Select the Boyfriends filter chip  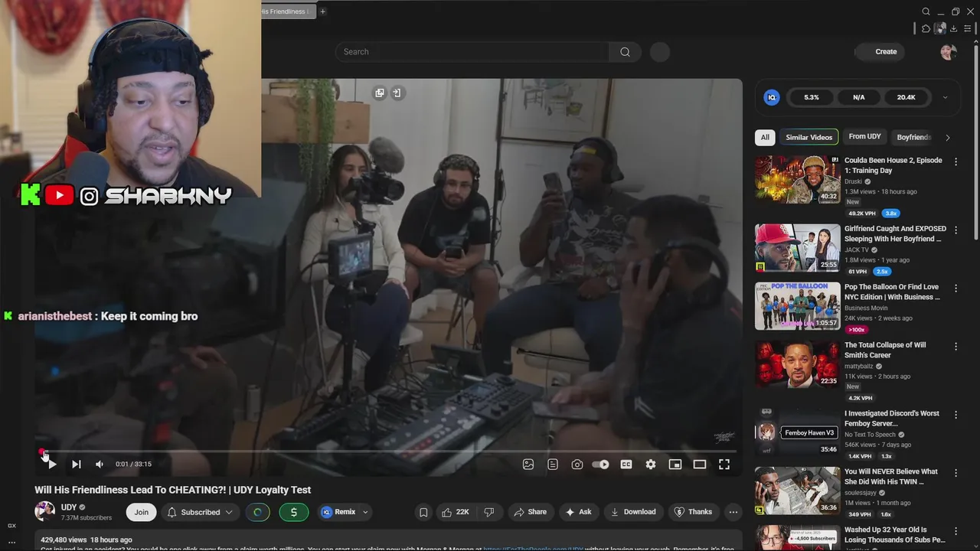913,137
